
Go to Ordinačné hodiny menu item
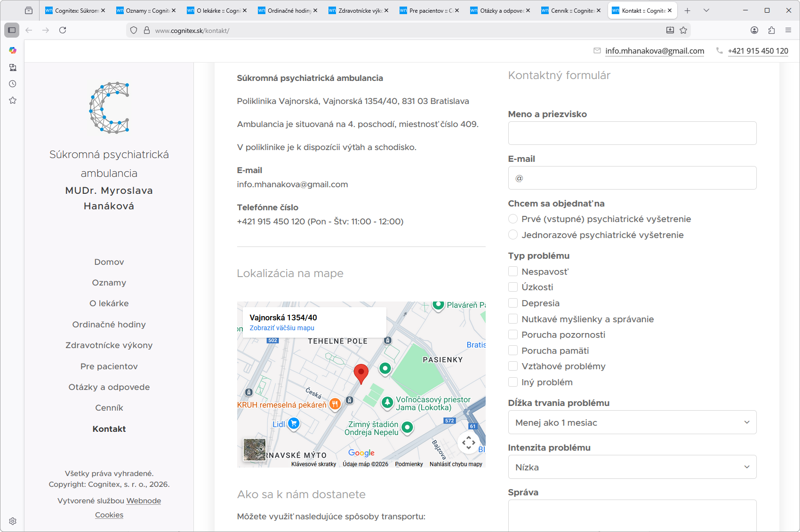(x=109, y=325)
